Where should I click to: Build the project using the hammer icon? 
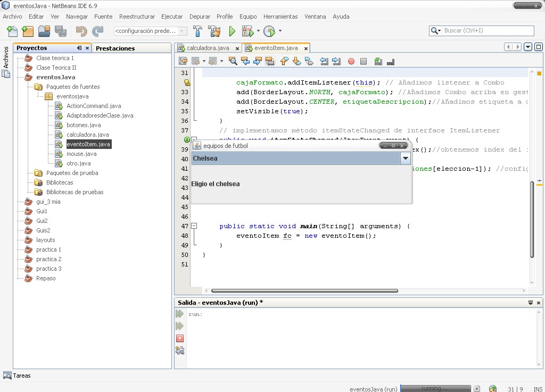(x=197, y=31)
